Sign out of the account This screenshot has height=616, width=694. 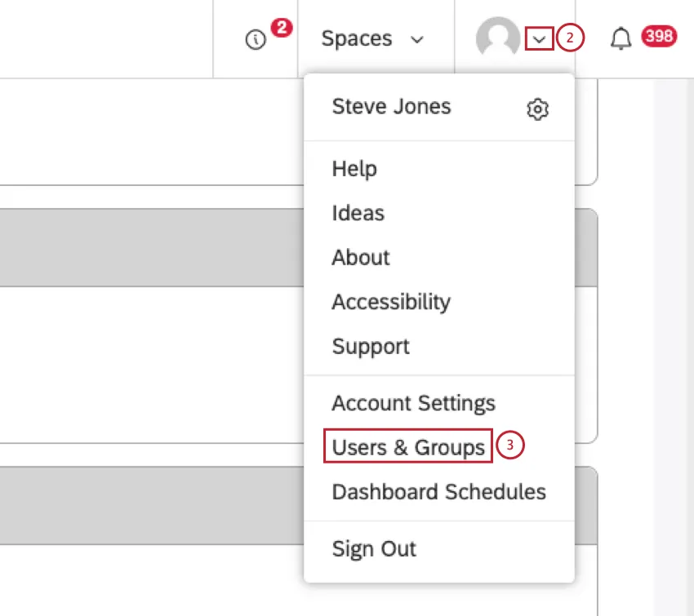click(373, 549)
